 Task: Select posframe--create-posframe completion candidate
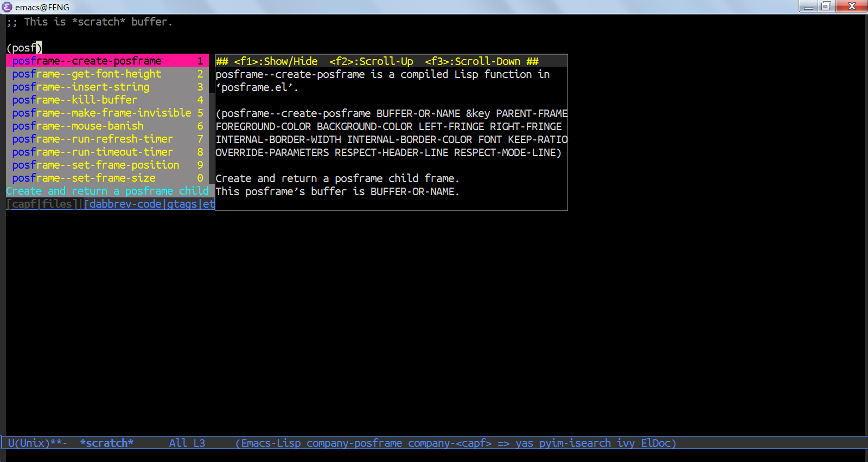(x=107, y=61)
